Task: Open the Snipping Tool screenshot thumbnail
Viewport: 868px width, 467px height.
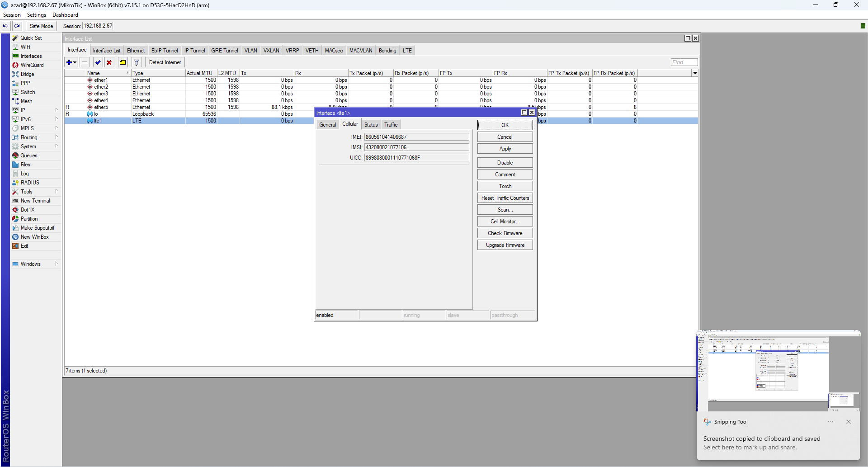Action: click(778, 371)
